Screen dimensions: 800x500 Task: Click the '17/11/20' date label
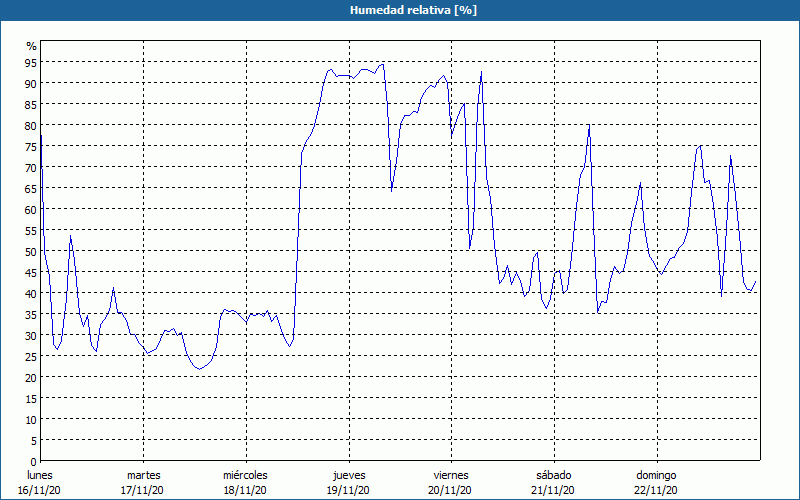click(x=142, y=490)
